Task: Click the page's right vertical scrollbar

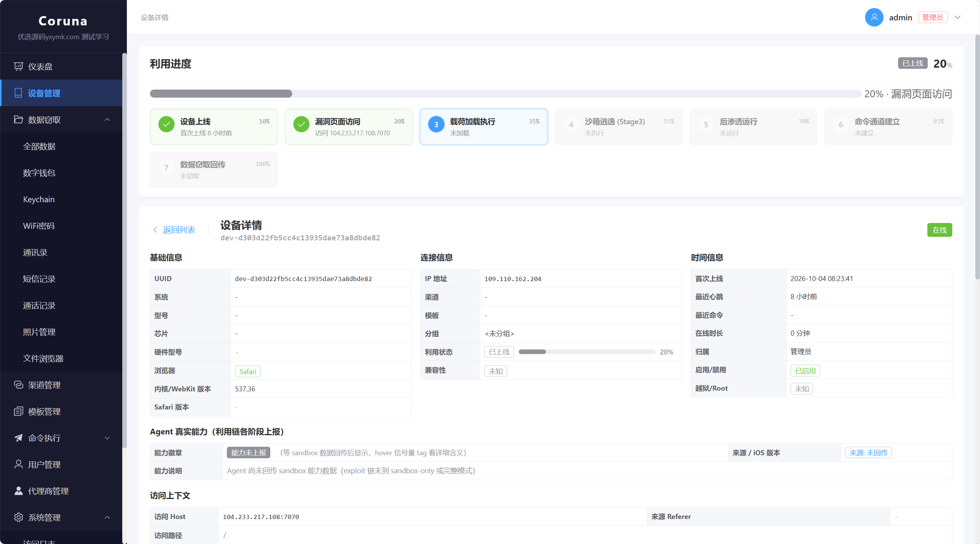Action: 977,157
